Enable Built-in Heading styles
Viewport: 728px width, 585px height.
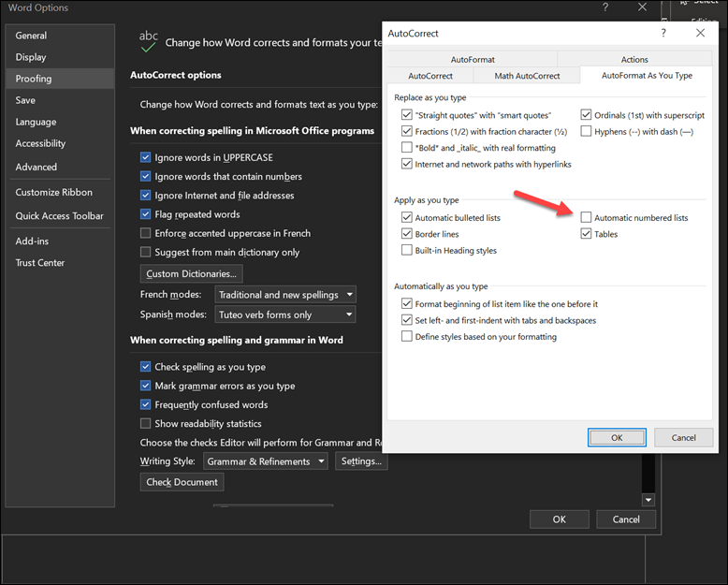(407, 251)
